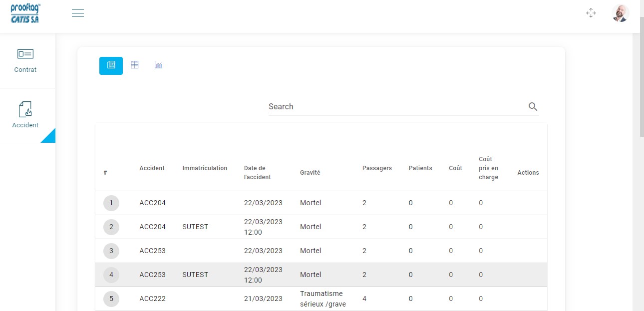Select row 4 with SUTEST immatriculation
This screenshot has width=644, height=311.
pos(321,275)
